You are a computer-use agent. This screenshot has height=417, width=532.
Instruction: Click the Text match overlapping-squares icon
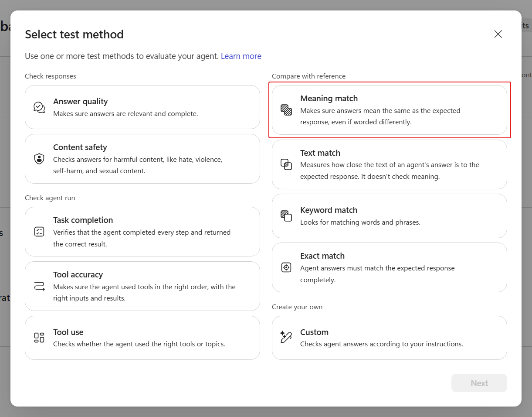[286, 164]
